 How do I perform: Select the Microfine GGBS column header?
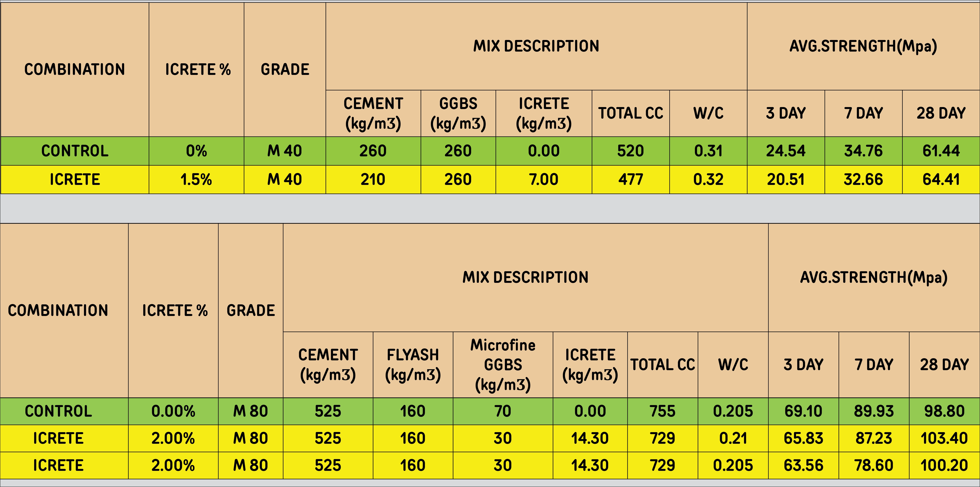[503, 365]
